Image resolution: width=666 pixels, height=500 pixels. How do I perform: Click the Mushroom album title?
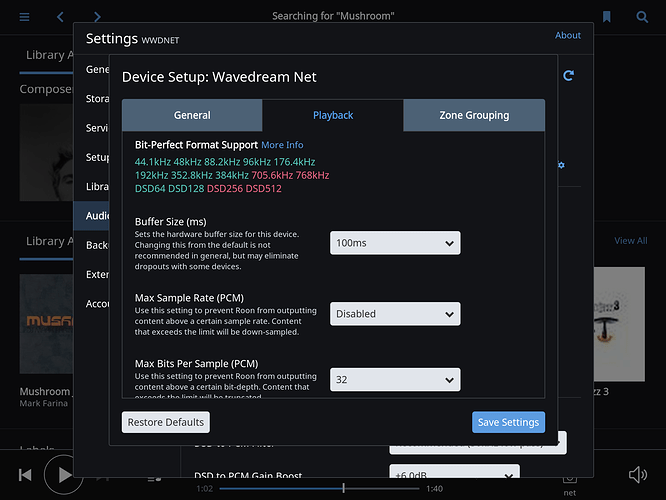click(x=45, y=391)
